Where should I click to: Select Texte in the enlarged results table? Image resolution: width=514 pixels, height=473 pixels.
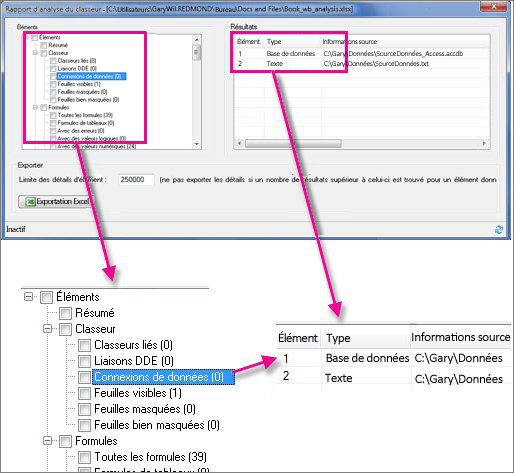coord(338,378)
